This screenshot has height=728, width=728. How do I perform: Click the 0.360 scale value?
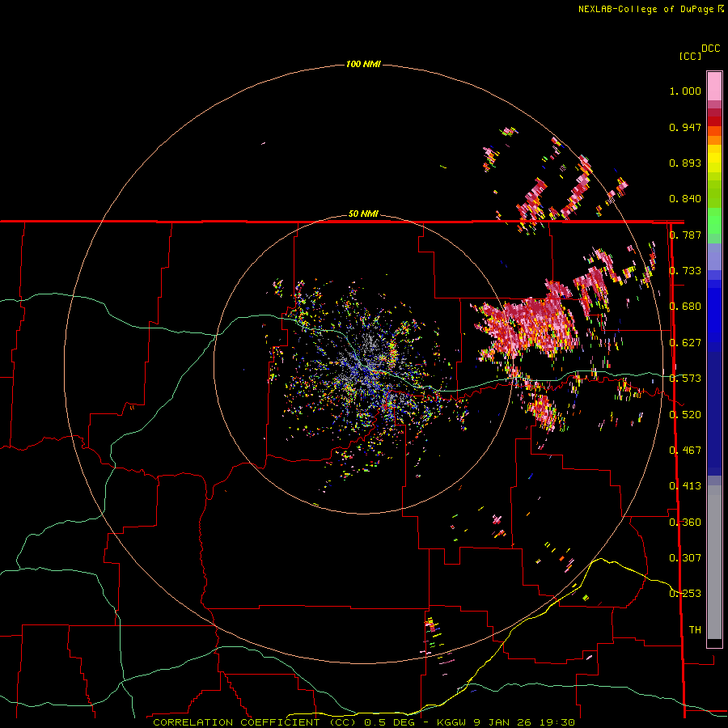[685, 523]
